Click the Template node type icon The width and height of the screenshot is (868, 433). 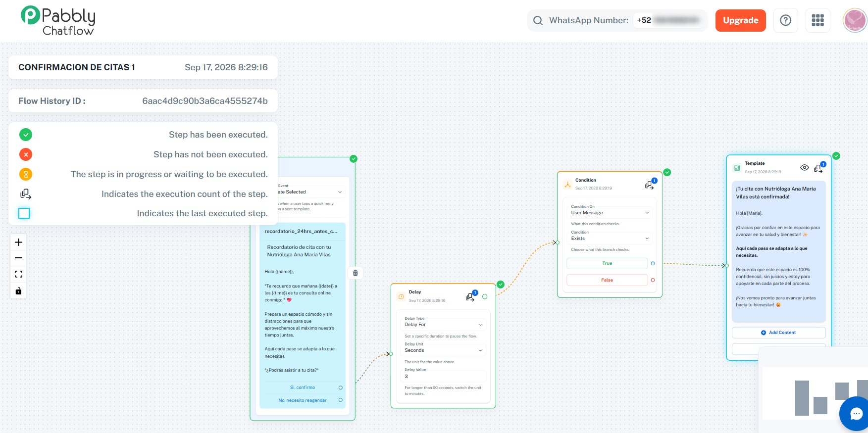pos(737,168)
